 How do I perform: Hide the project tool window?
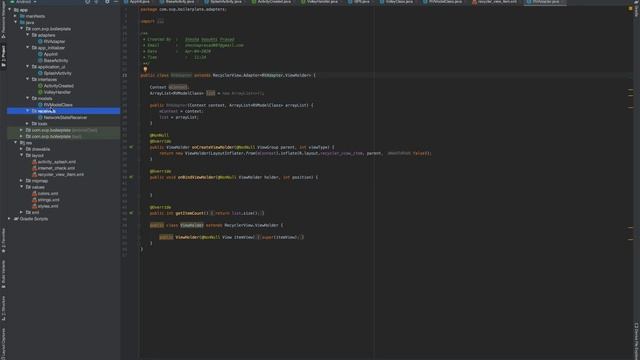116,2
